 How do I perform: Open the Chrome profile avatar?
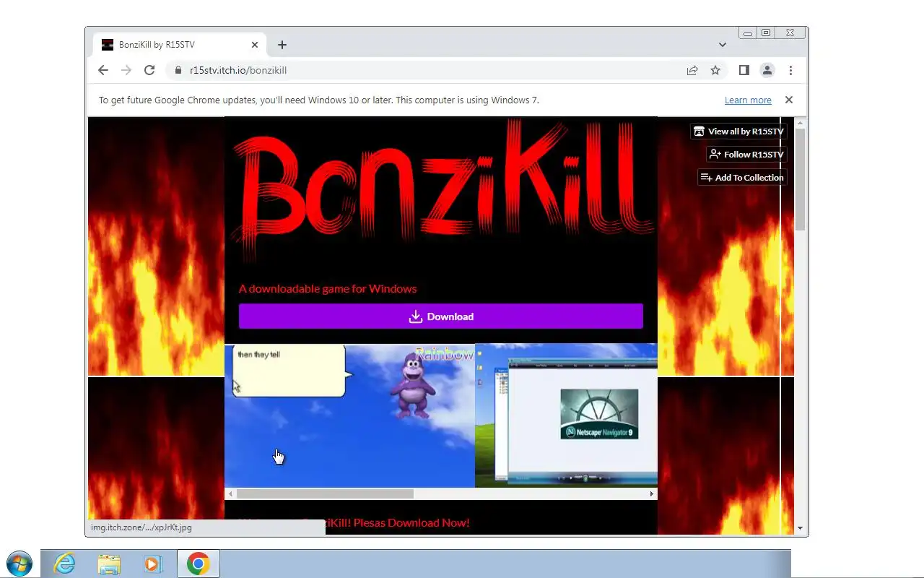(767, 70)
